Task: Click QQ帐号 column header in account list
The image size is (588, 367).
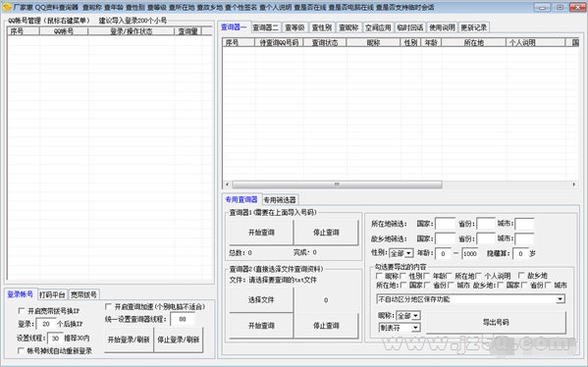Action: [64, 31]
